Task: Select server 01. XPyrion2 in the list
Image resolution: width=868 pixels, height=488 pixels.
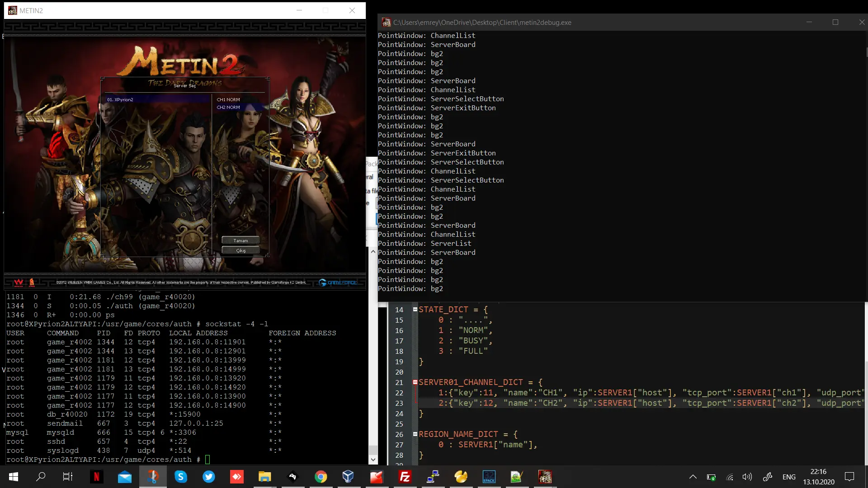Action: (x=157, y=99)
